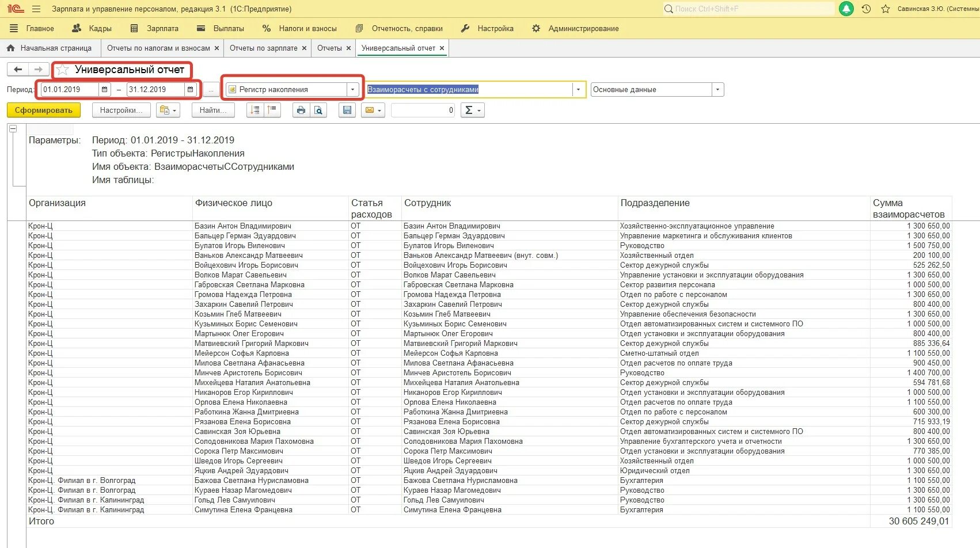
Task: Go back with the left arrow
Action: pyautogui.click(x=18, y=70)
